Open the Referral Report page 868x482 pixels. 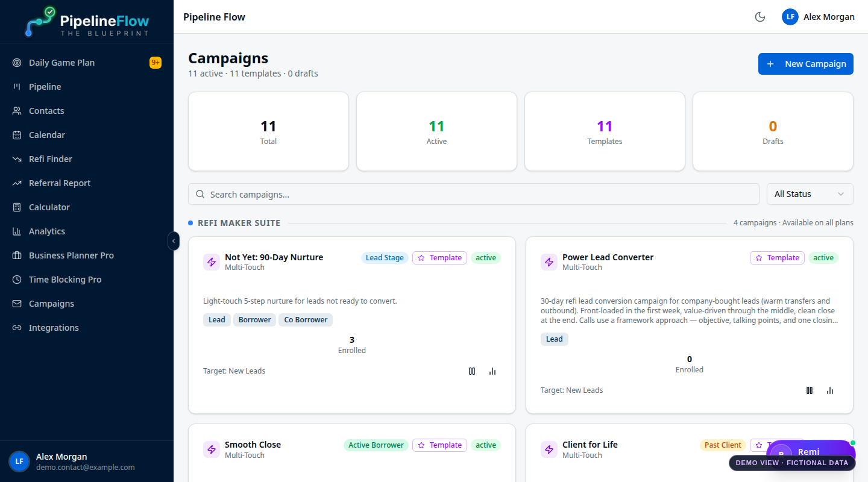(x=87, y=183)
